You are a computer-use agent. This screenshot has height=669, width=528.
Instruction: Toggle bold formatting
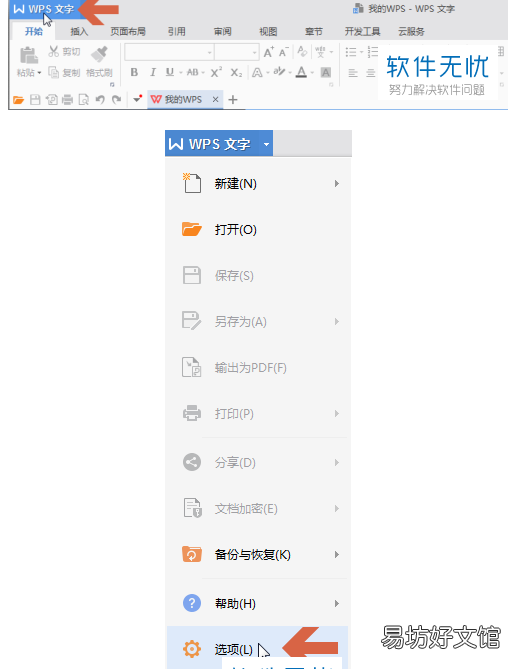click(134, 73)
